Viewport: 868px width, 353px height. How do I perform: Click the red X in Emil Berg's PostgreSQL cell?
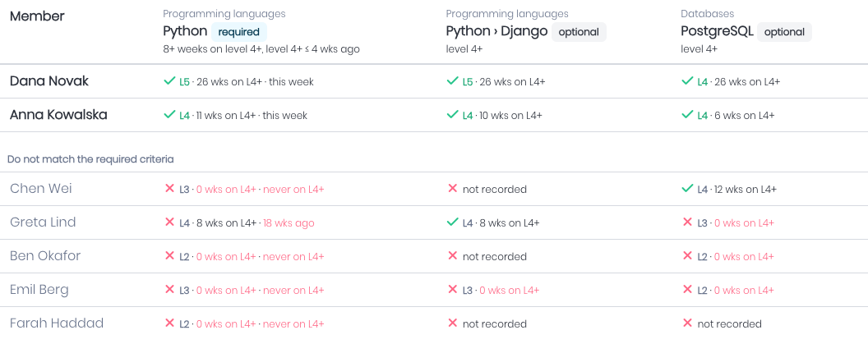(687, 290)
